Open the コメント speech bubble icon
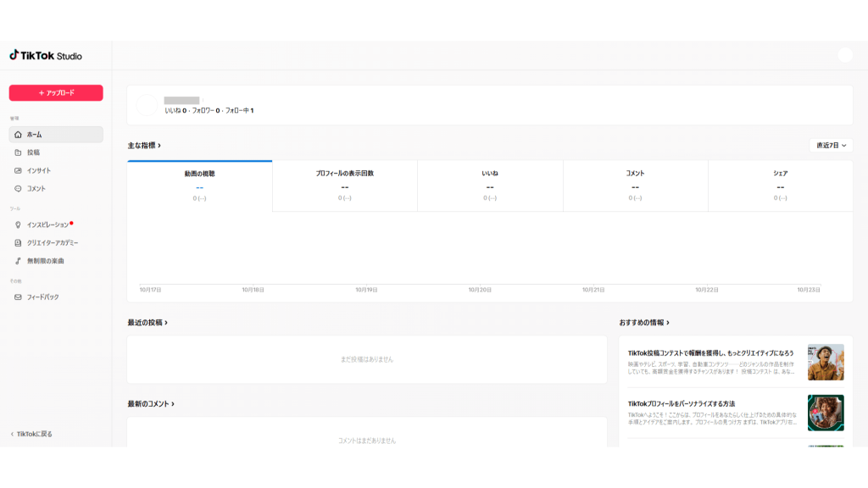This screenshot has height=488, width=868. click(19, 189)
